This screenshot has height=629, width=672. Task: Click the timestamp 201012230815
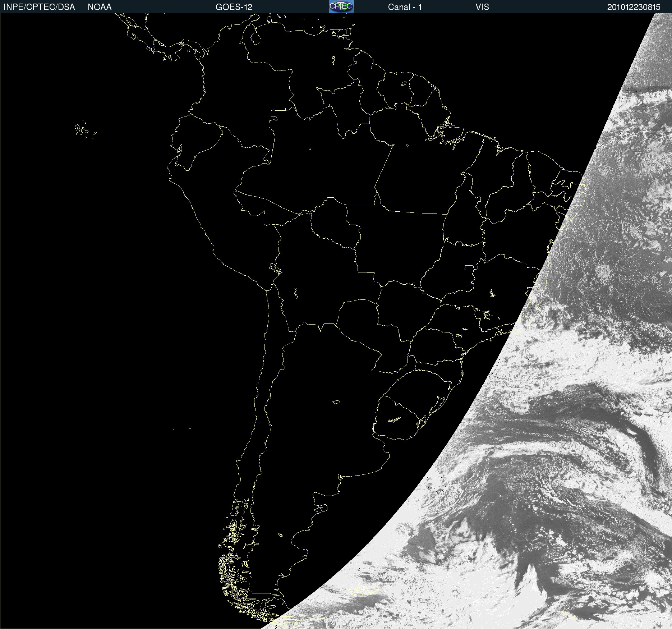point(634,7)
